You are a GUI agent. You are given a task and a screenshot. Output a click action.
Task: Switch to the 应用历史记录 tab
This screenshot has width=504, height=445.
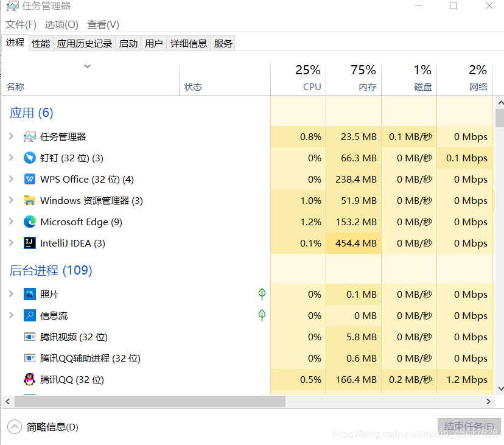click(85, 43)
